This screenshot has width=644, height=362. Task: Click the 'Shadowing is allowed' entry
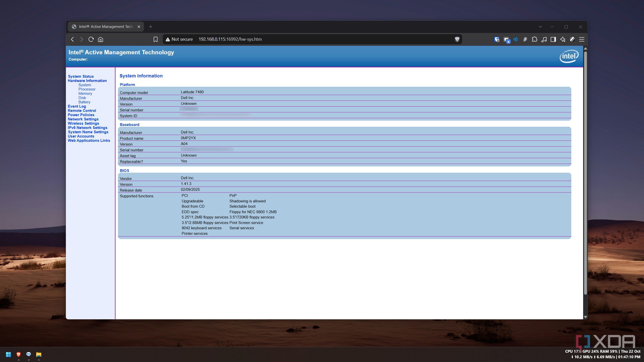click(247, 201)
